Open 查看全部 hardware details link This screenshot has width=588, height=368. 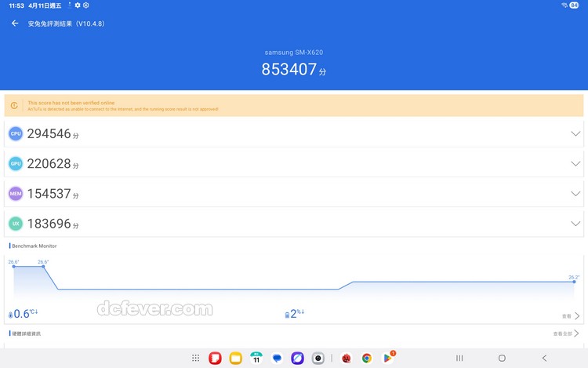[566, 333]
